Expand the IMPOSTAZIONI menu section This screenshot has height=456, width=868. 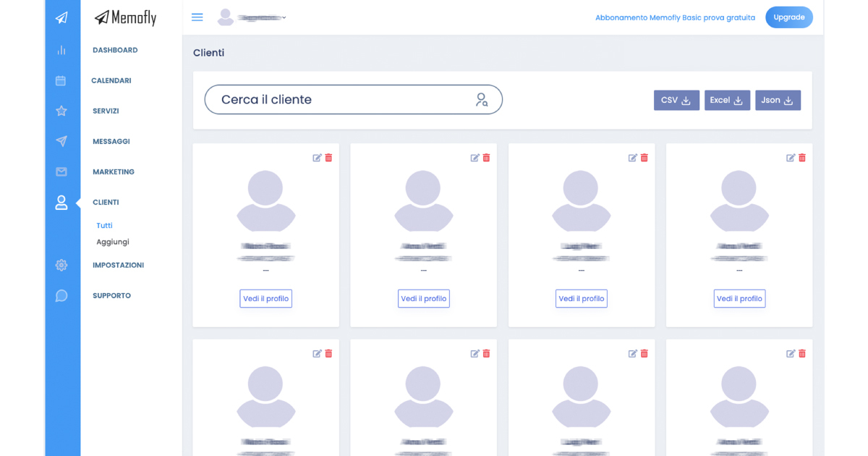[118, 265]
